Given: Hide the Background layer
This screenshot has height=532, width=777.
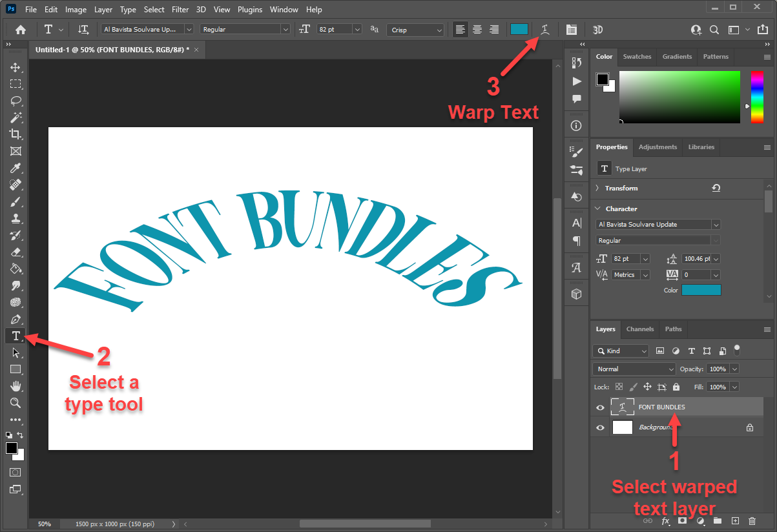Looking at the screenshot, I should [x=600, y=427].
